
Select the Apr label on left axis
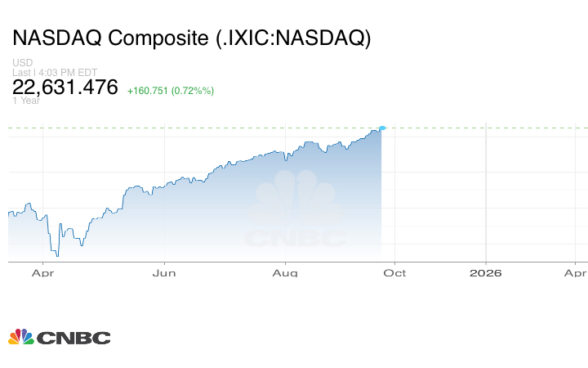[42, 272]
